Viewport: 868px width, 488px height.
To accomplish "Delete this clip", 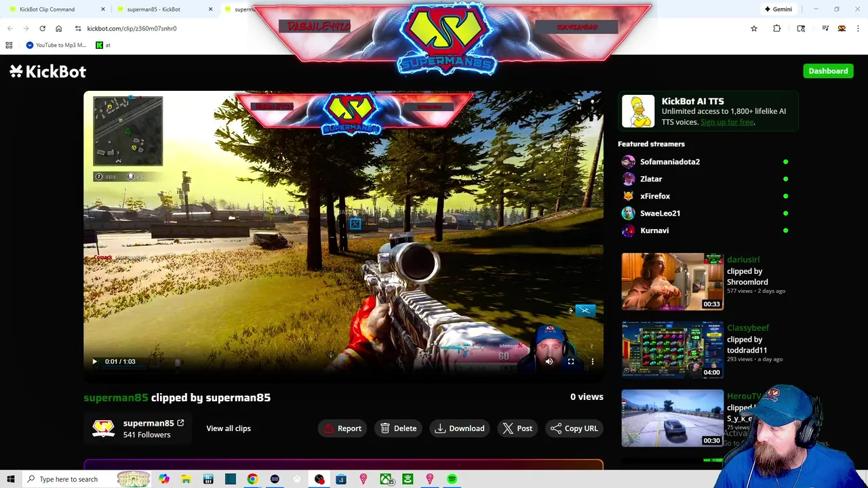I will tap(398, 428).
